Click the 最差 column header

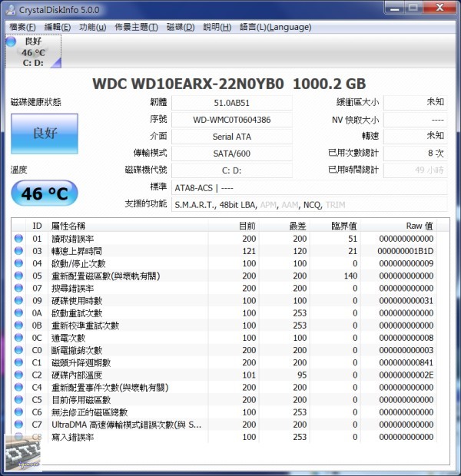point(284,226)
